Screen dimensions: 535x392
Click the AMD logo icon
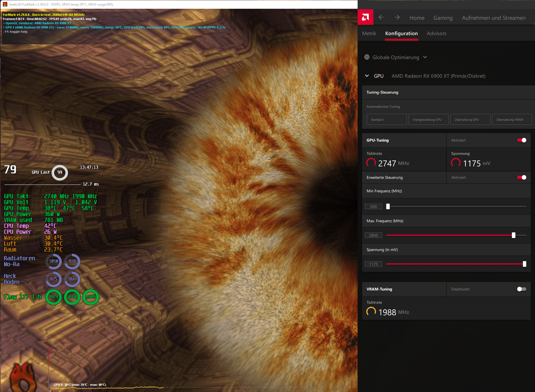(x=366, y=17)
